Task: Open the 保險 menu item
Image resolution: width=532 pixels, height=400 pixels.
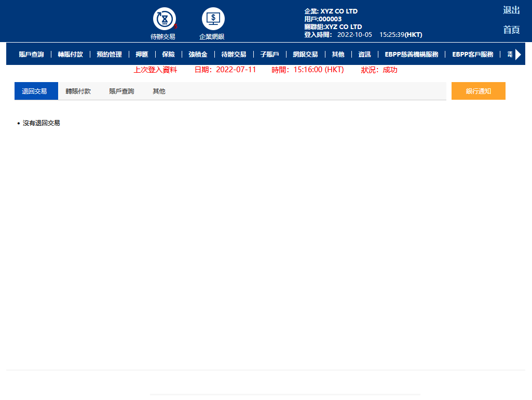Action: point(168,54)
